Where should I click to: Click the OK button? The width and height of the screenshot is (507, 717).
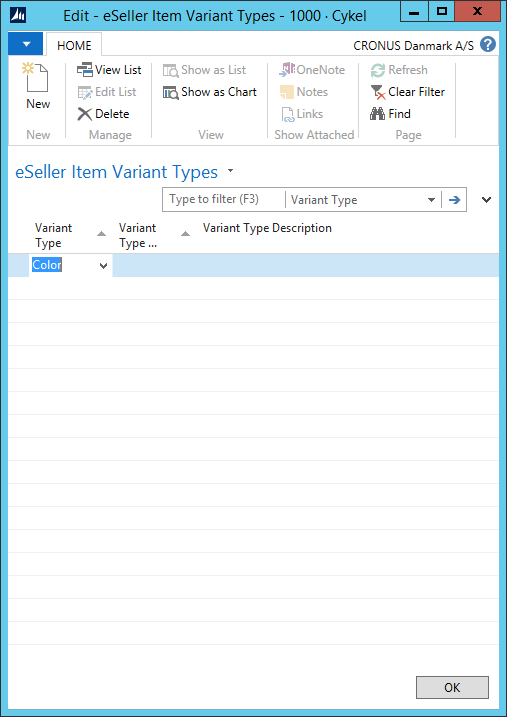452,688
